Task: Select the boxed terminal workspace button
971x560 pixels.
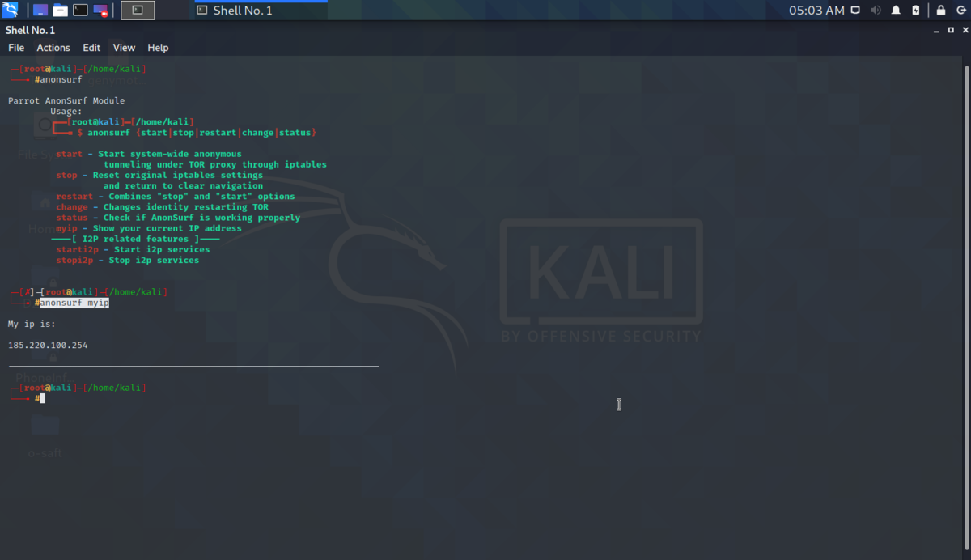Action: (138, 11)
